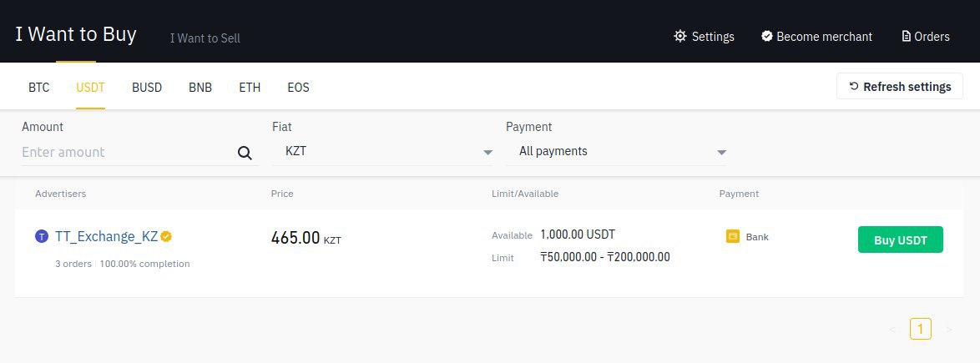Click the yellow Bank payment icon

733,237
